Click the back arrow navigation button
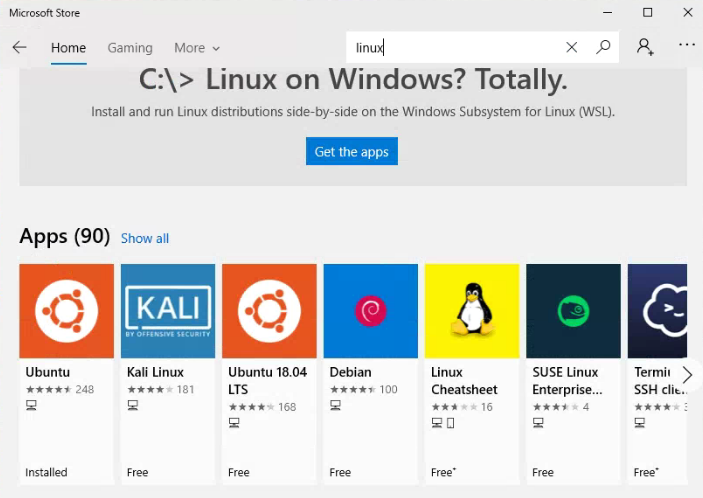This screenshot has height=498, width=703. pyautogui.click(x=19, y=47)
